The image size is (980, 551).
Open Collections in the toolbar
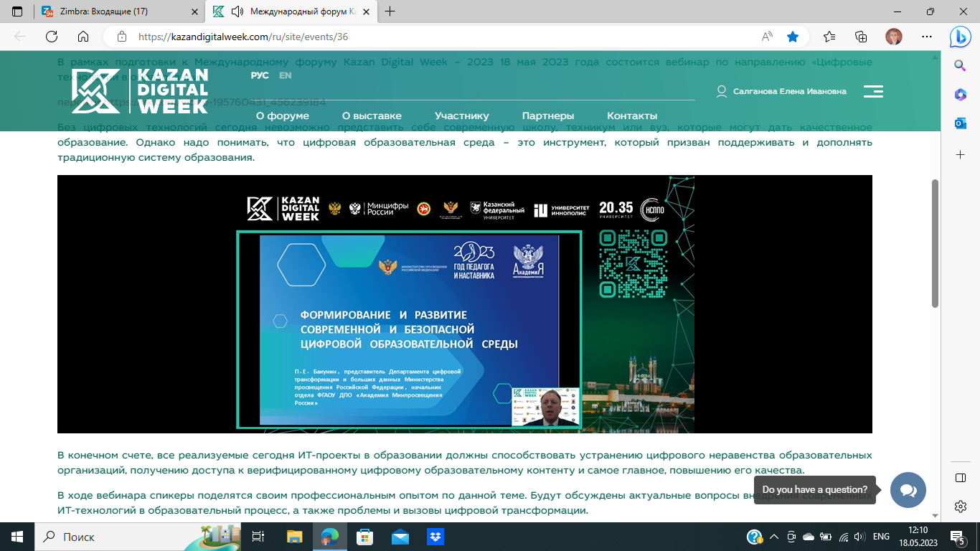click(x=862, y=37)
